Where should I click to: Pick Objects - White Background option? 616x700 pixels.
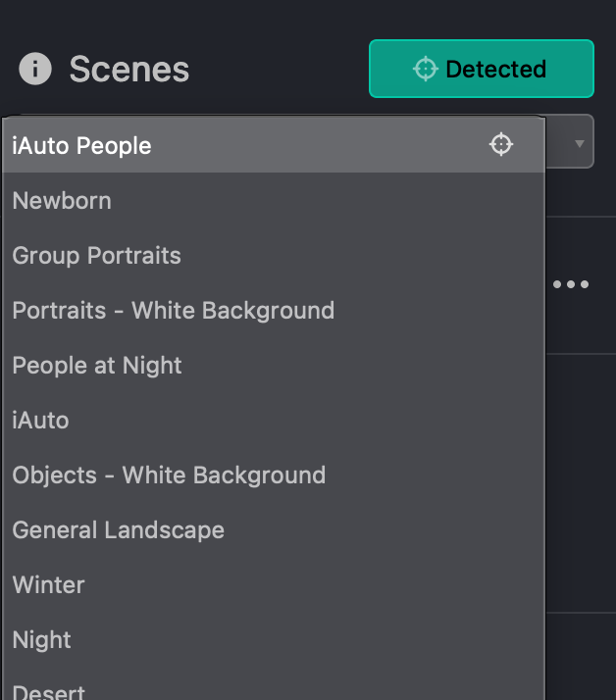[x=169, y=475]
